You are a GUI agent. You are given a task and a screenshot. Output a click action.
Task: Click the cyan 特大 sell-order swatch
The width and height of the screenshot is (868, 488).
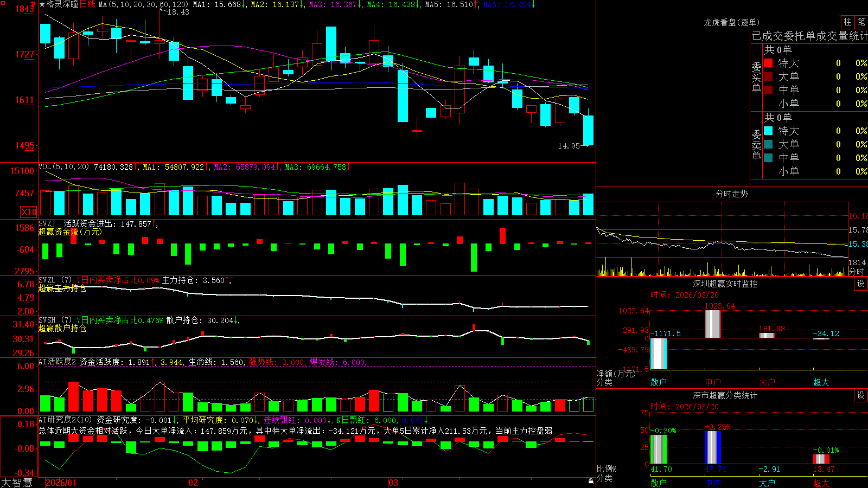pyautogui.click(x=768, y=131)
